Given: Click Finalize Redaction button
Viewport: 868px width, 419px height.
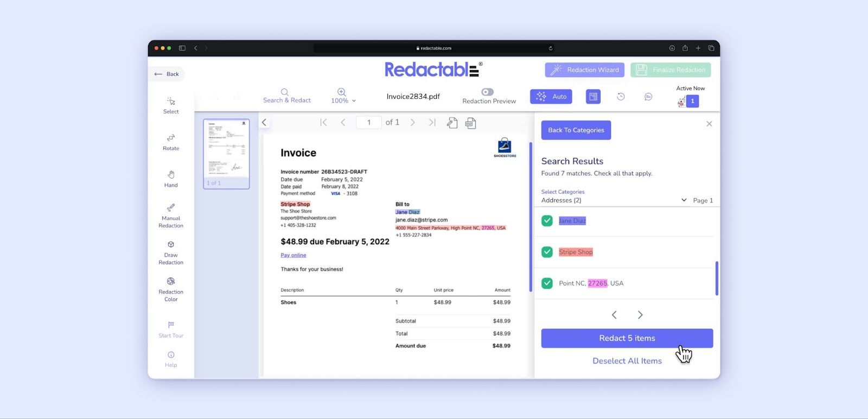Looking at the screenshot, I should click(x=671, y=70).
